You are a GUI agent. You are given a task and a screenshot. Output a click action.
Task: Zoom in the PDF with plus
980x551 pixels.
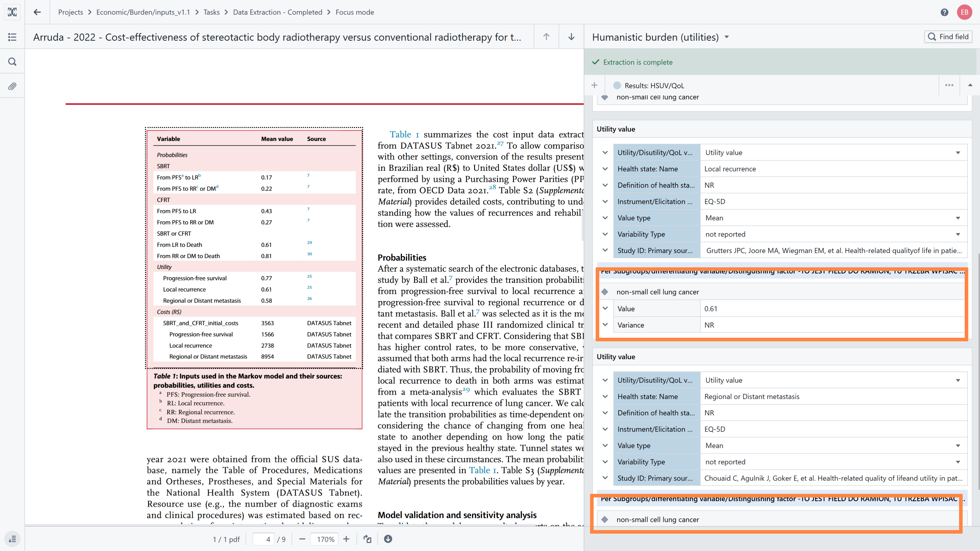tap(346, 539)
